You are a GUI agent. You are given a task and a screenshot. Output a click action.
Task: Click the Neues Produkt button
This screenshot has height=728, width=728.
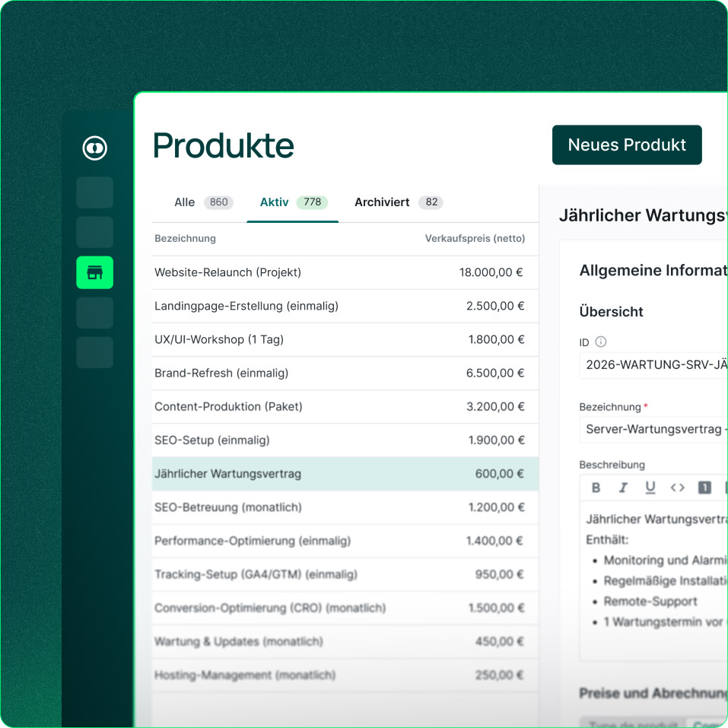click(x=627, y=145)
